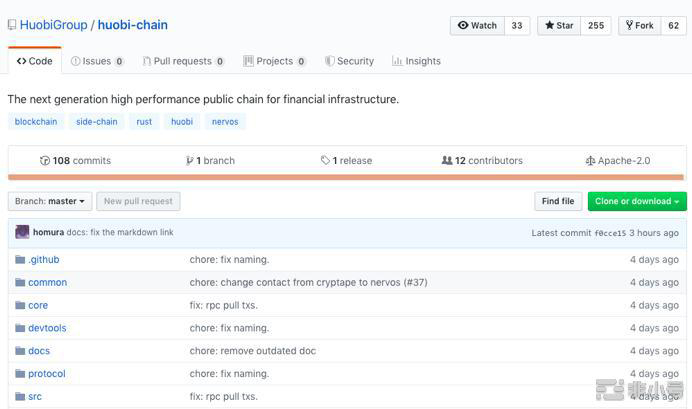Click the repository book icon beside HuobiGroup
692x409 pixels.
(12, 25)
